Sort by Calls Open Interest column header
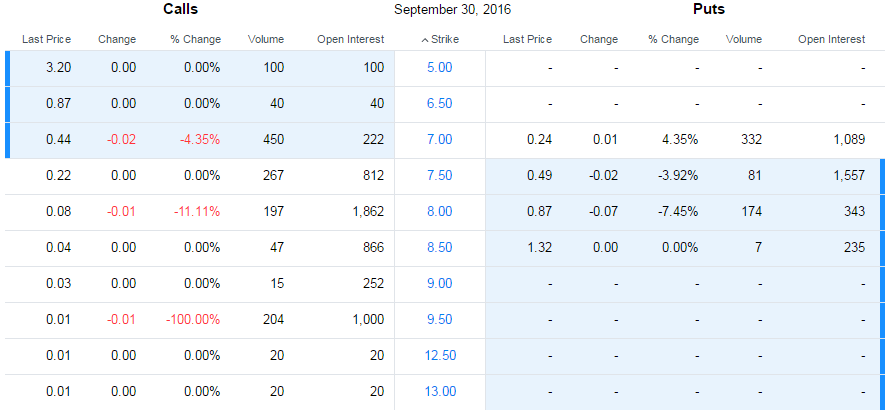The width and height of the screenshot is (889, 416). (351, 40)
